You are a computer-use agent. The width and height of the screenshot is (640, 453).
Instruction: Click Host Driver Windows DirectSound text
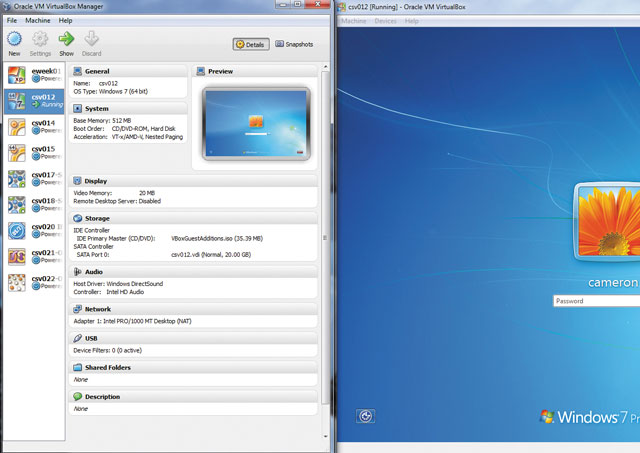pos(118,284)
